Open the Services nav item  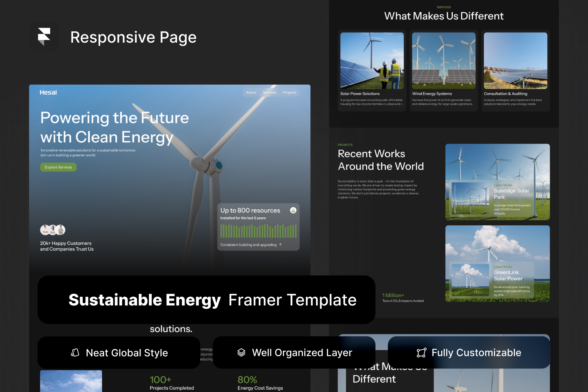click(x=269, y=93)
